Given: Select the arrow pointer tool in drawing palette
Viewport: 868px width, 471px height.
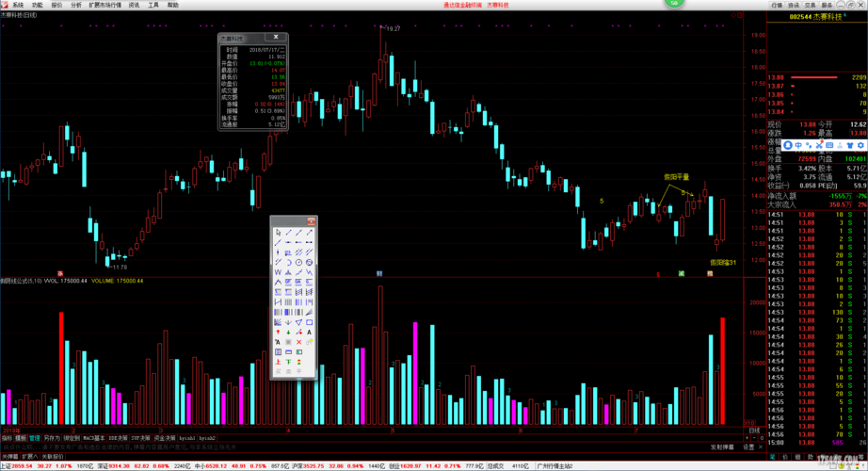Looking at the screenshot, I should point(278,233).
